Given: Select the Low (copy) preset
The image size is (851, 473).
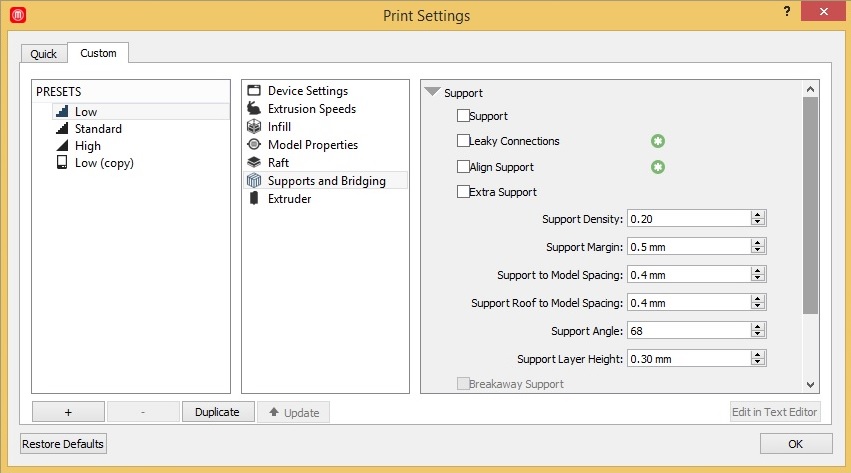Looking at the screenshot, I should coord(103,163).
